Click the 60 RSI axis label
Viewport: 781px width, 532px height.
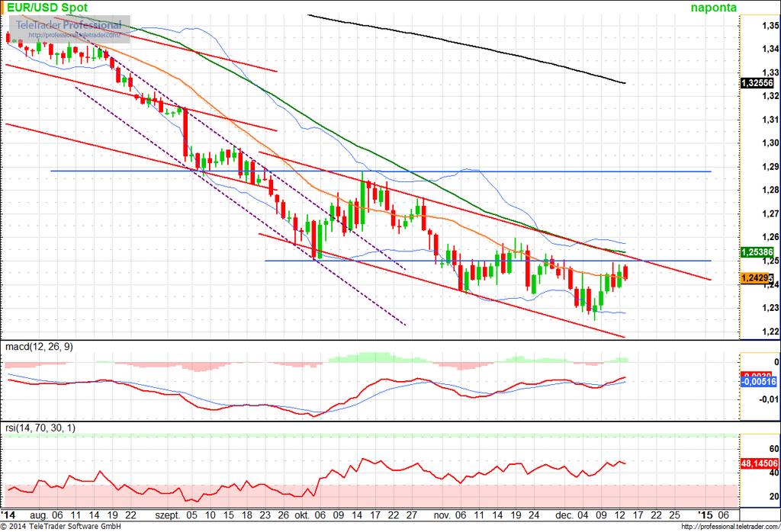(x=773, y=448)
